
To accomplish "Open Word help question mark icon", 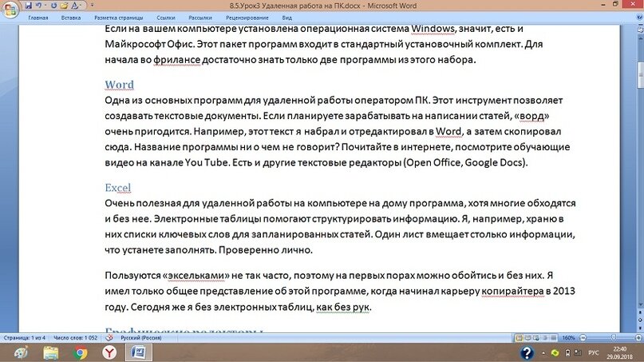I will pos(639,18).
